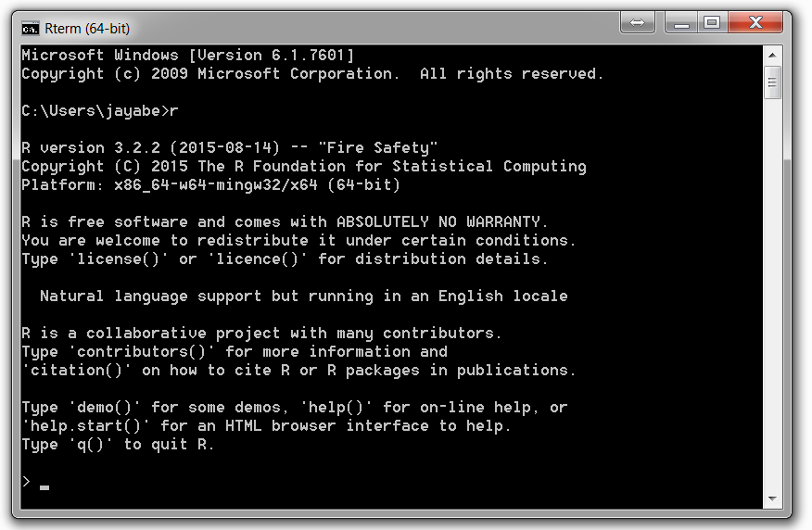Click the 'contributors()' text
812x530 pixels.
pyautogui.click(x=142, y=351)
